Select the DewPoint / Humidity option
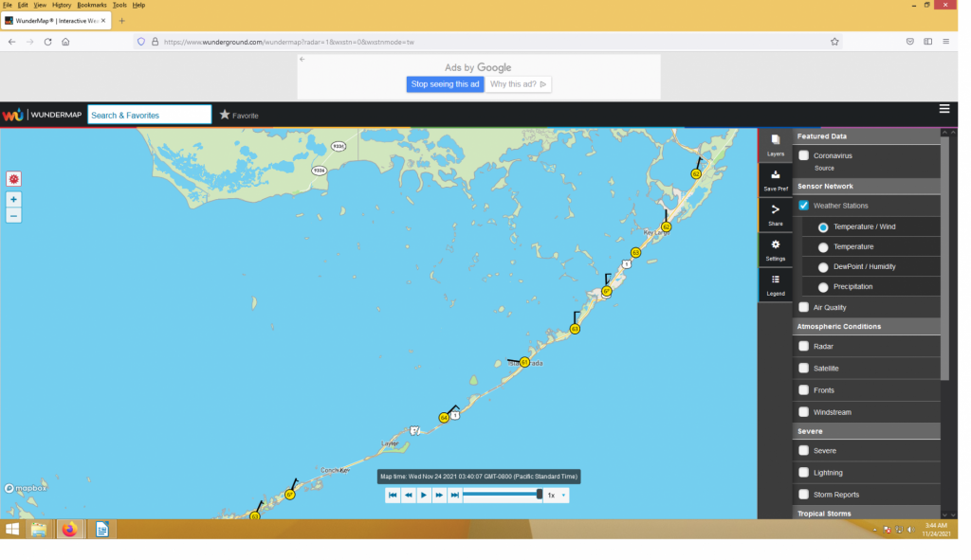Screen dimensions: 971x560 823,267
